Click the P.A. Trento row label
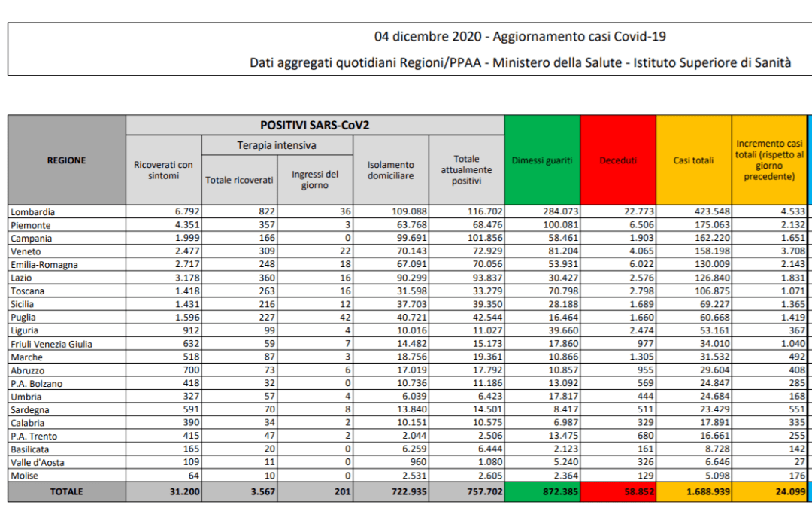 (x=34, y=437)
